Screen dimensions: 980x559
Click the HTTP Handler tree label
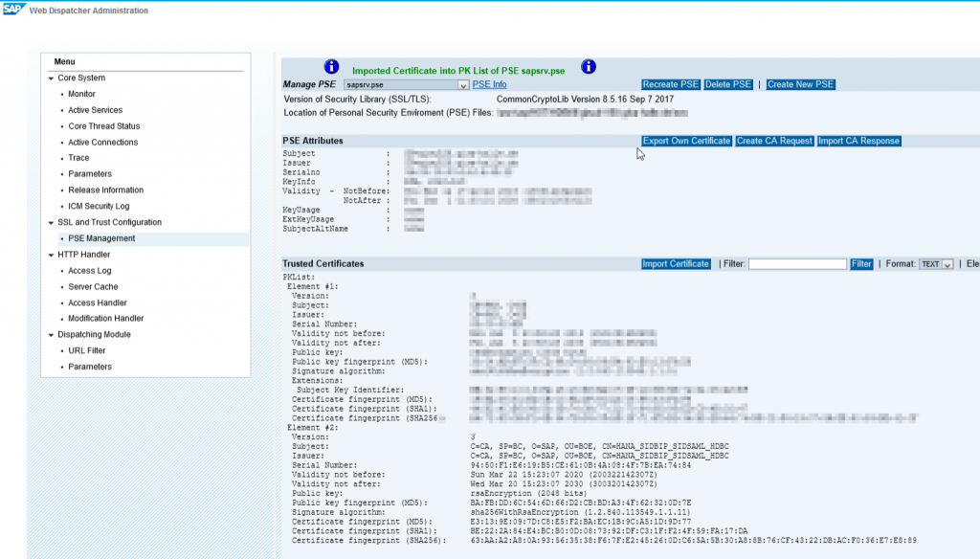click(x=84, y=256)
